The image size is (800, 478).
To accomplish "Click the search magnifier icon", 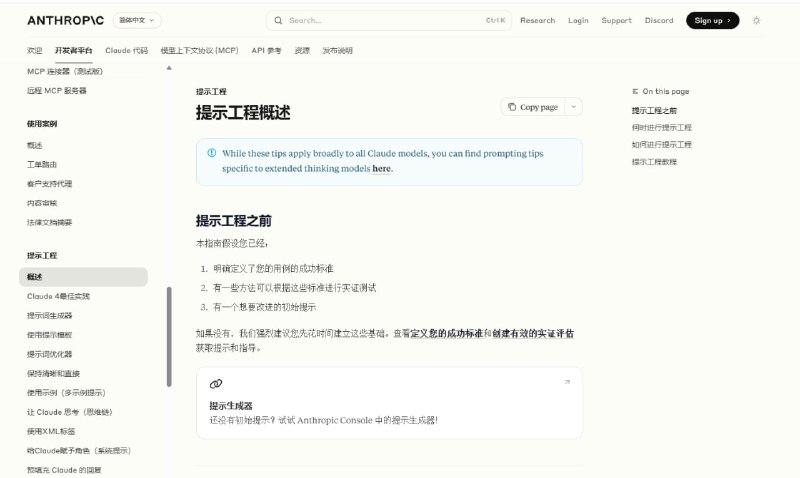I will 279,20.
